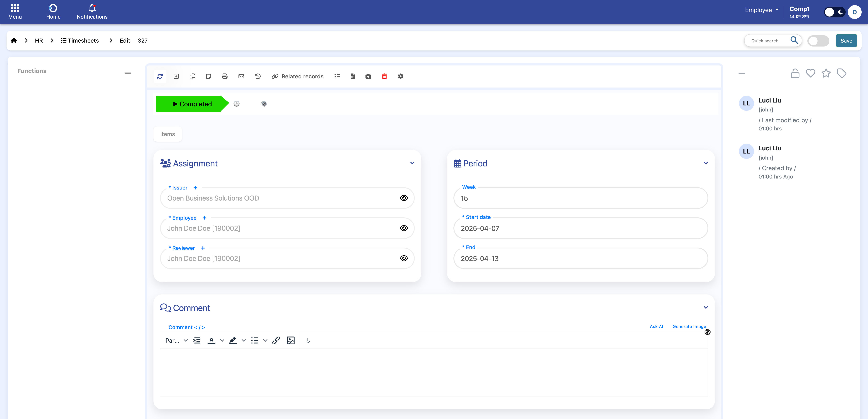
Task: Open Related records
Action: pos(298,76)
